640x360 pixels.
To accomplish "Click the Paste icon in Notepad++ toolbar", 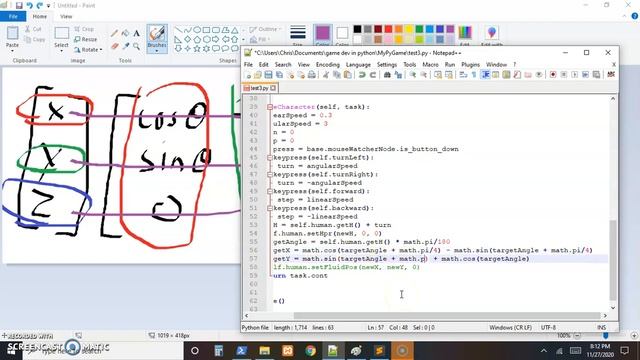I will pyautogui.click(x=348, y=75).
